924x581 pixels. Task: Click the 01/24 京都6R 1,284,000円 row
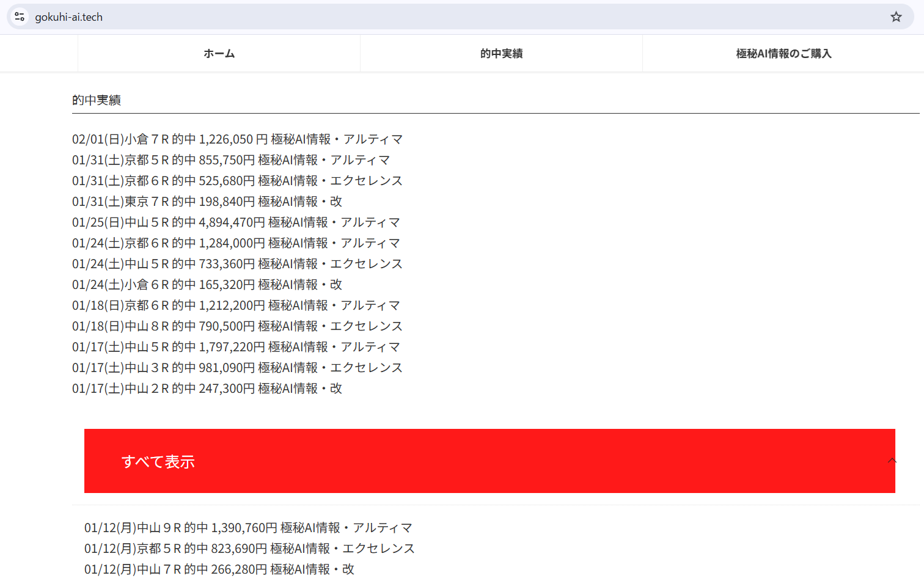pyautogui.click(x=236, y=243)
